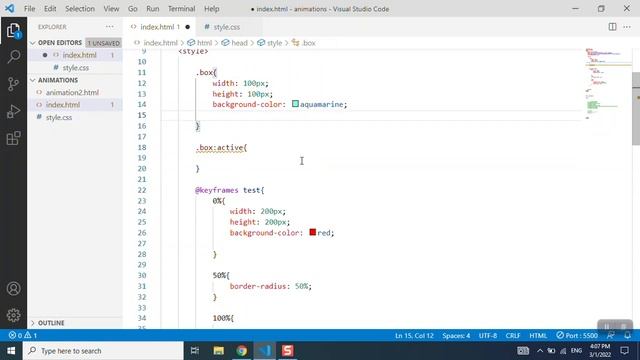Click index.html in the breadcrumb

(x=160, y=43)
